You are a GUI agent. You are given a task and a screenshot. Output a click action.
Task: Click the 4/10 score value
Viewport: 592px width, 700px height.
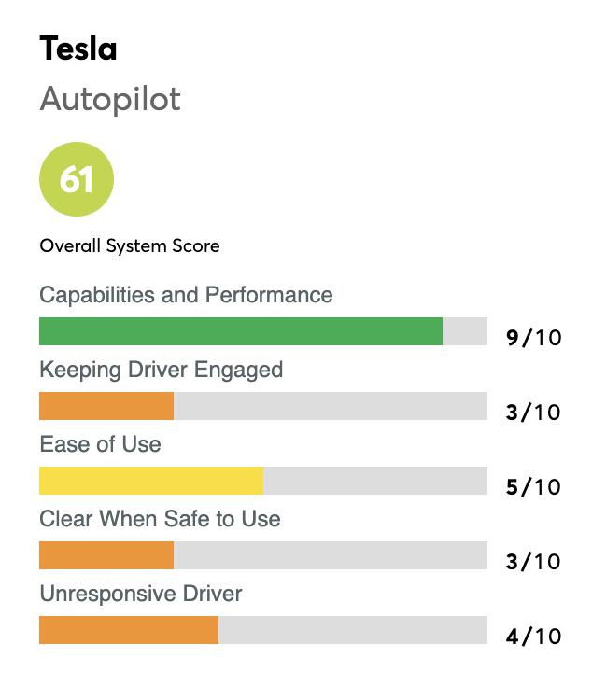(533, 636)
